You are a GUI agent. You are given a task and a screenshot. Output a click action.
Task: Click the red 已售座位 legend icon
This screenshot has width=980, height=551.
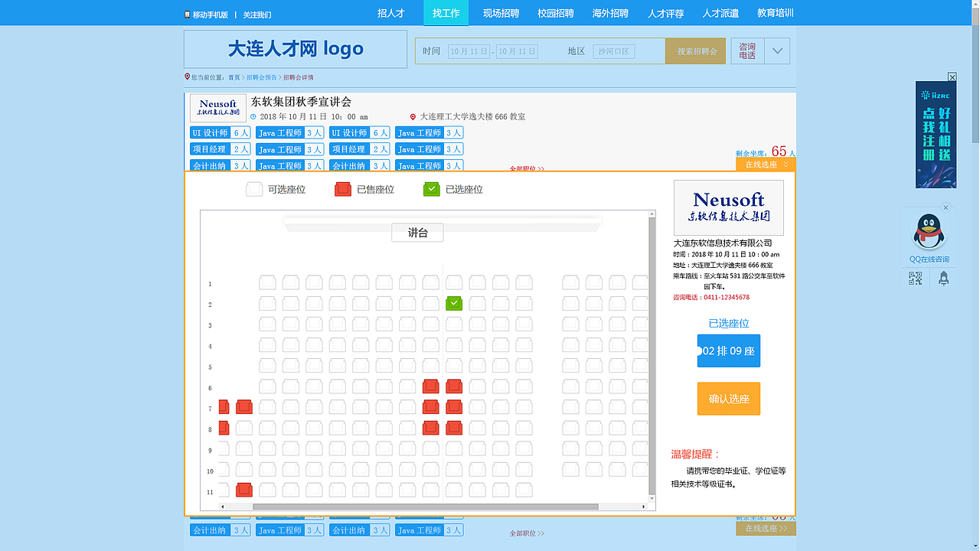(x=343, y=189)
